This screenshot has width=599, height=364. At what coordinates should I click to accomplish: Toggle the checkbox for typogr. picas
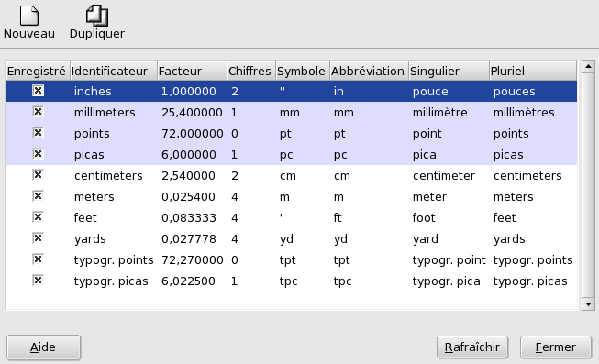[38, 281]
